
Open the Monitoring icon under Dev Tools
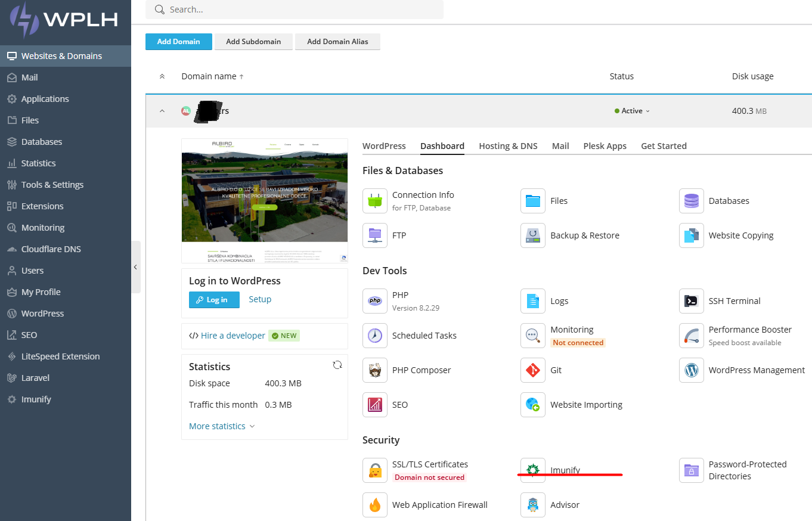coord(533,336)
